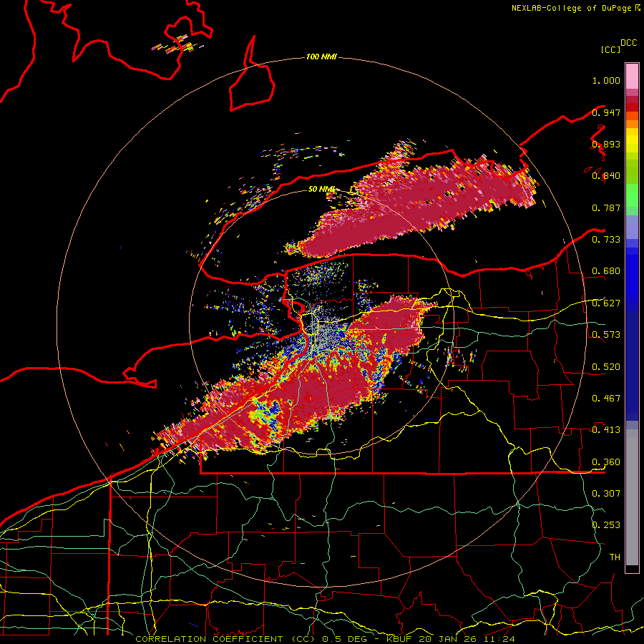Click the KBUF station identifier
Viewport: 644px width, 644px height.
click(x=400, y=639)
